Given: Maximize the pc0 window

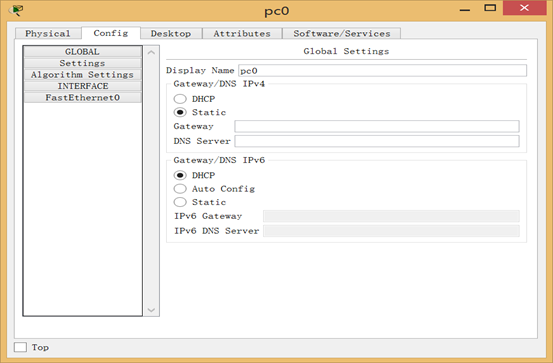Looking at the screenshot, I should pos(490,8).
